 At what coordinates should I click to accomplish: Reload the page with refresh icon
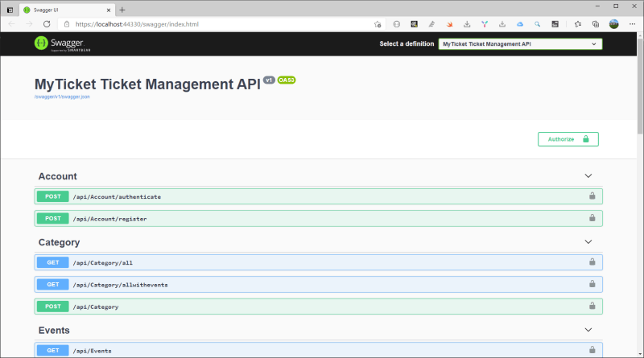point(47,24)
